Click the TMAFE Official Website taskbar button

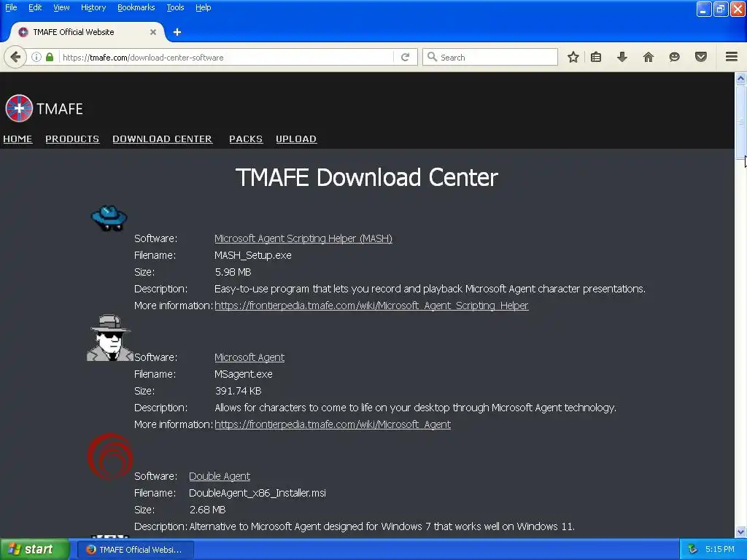pos(136,550)
